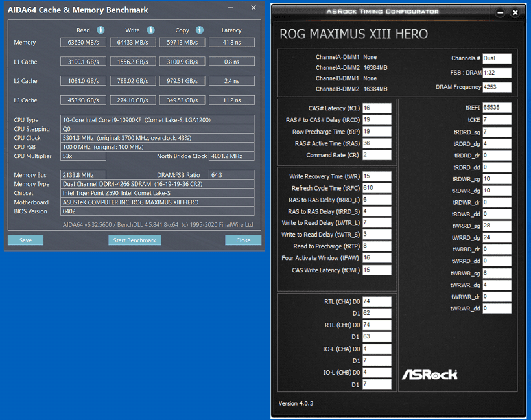
Task: Click the tREFI value field
Action: [497, 108]
